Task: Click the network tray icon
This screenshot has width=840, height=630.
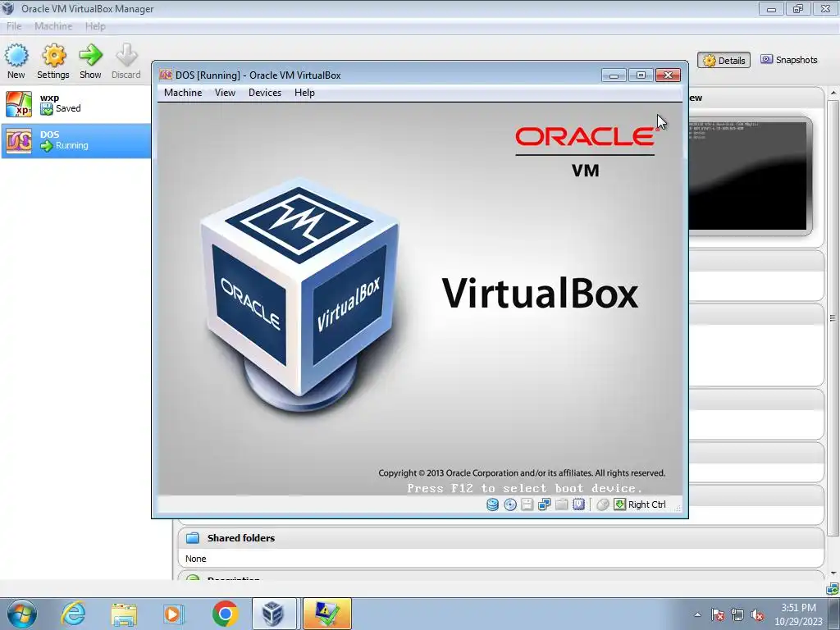Action: (x=737, y=614)
